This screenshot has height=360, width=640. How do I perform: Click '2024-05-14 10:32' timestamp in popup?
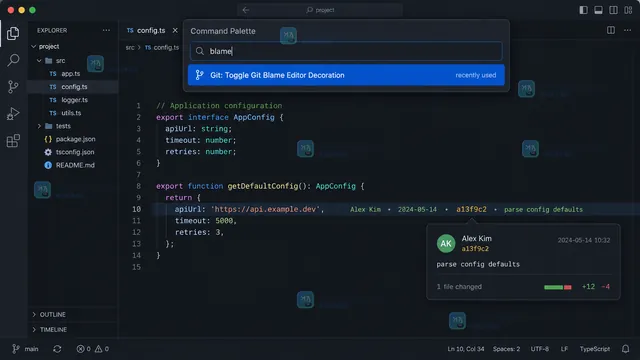tap(584, 240)
